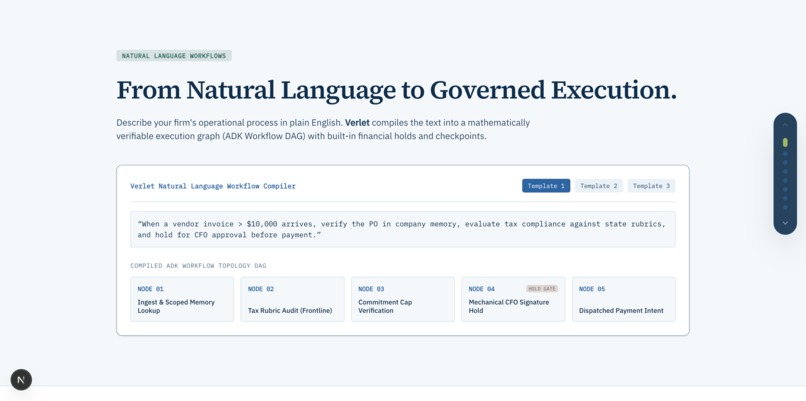Switch to the Template 3 tab
This screenshot has height=401, width=806.
click(651, 186)
